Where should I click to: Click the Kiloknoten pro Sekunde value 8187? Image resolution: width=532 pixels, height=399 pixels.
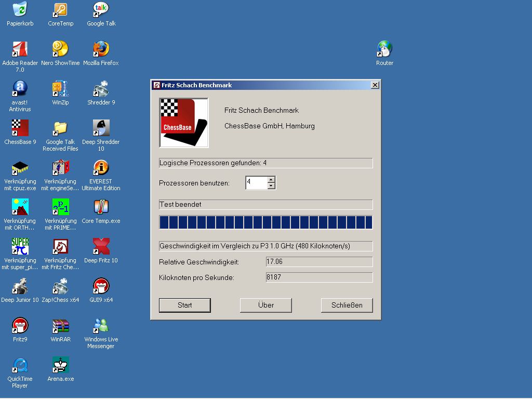(320, 277)
